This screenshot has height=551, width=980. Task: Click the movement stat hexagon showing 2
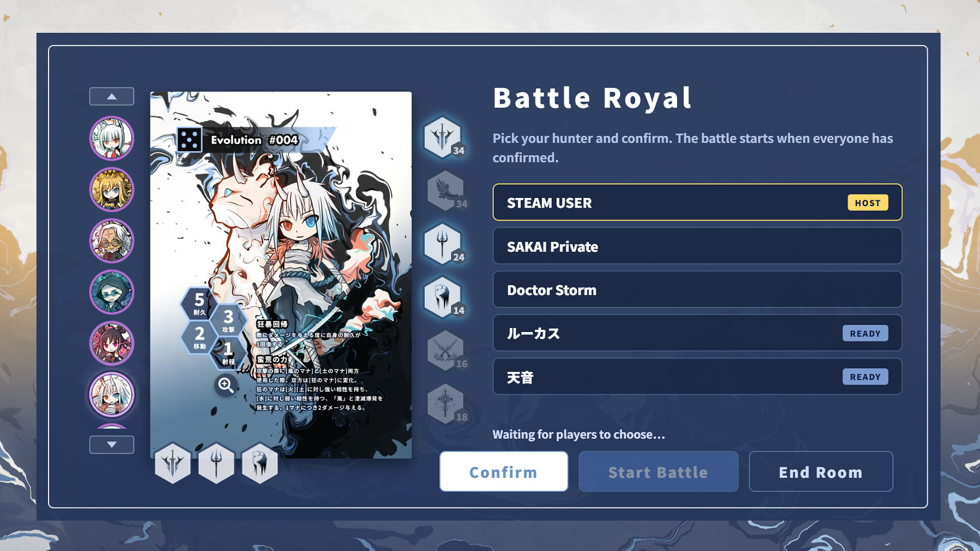(x=199, y=337)
